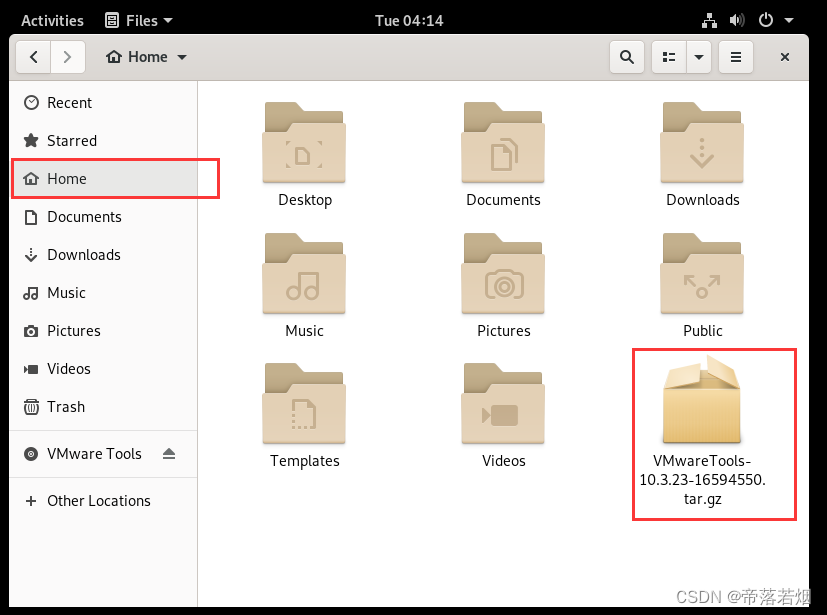The width and height of the screenshot is (827, 615).
Task: Toggle the volume icon in the top bar
Action: (x=736, y=20)
